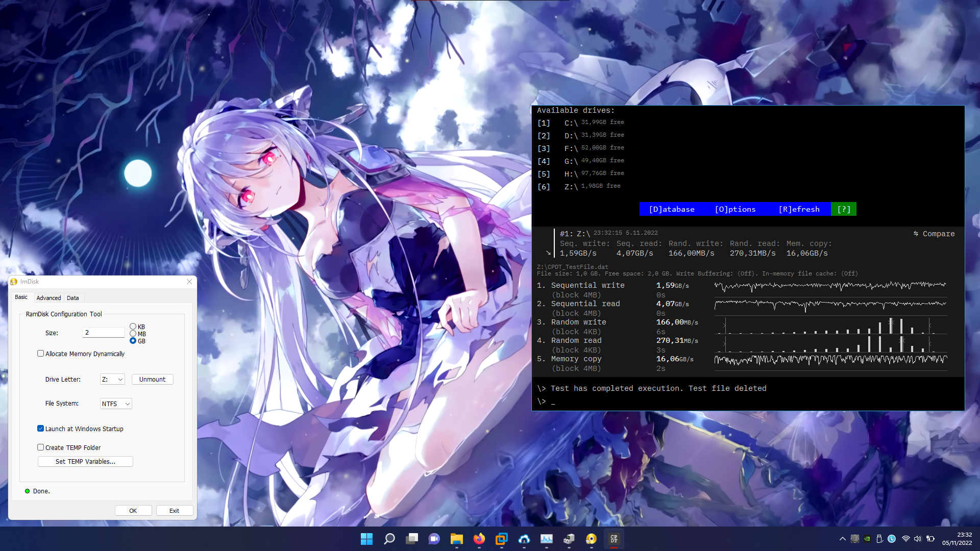Select drive [5] H:\ in CPDT
Image resolution: width=980 pixels, height=551 pixels.
tap(580, 174)
